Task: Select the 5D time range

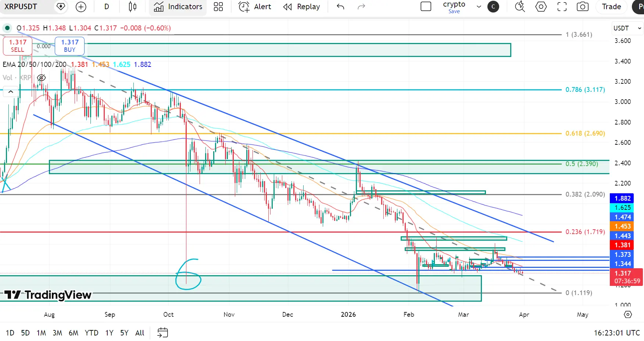Action: tap(25, 333)
